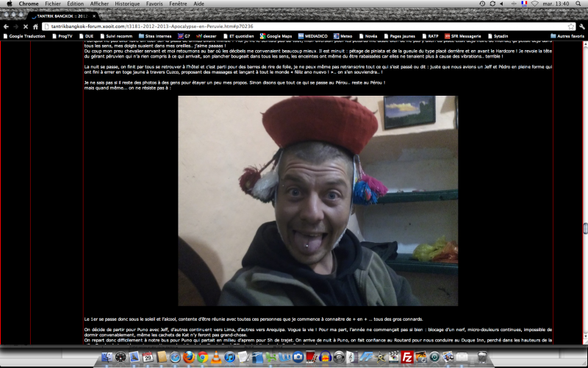Viewport: 588px width, 368px height.
Task: Open Spotlight search magnifier
Action: pos(578,4)
